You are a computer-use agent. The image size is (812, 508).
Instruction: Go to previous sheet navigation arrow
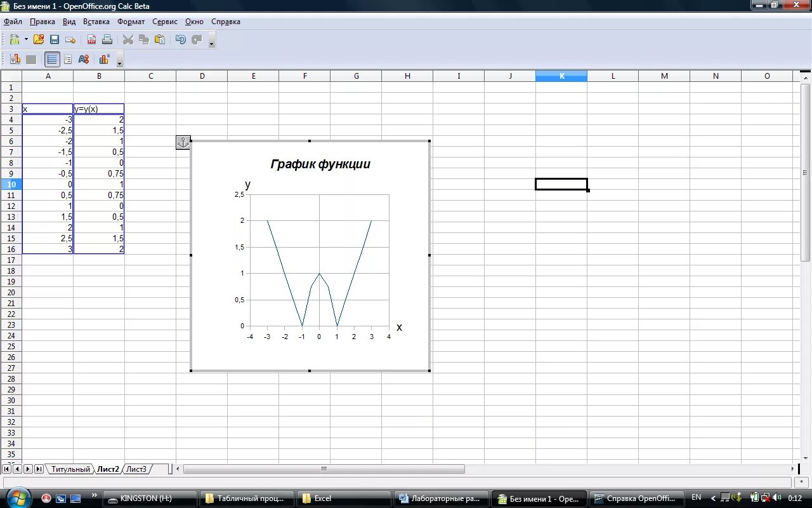point(17,469)
